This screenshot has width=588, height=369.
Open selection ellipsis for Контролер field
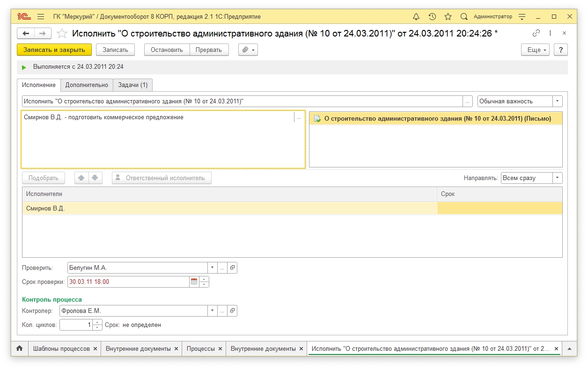(x=222, y=311)
